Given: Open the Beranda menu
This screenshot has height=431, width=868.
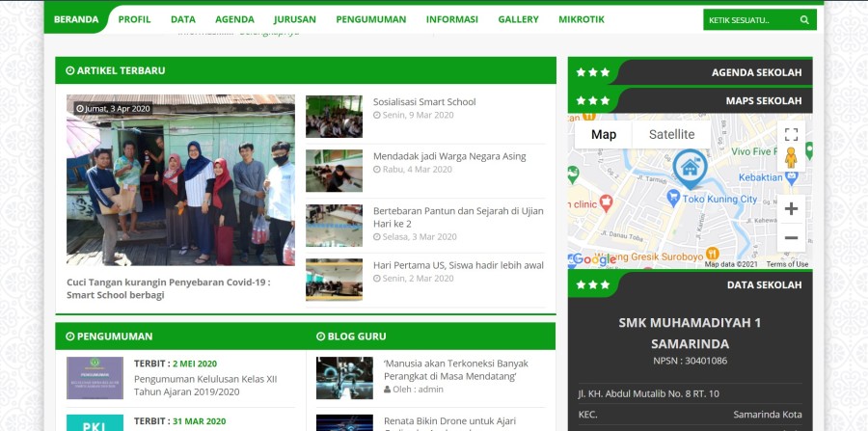Looking at the screenshot, I should (x=76, y=19).
